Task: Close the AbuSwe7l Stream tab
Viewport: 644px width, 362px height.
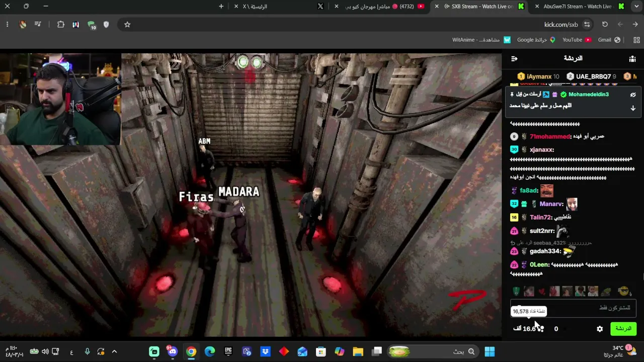Action: tap(537, 7)
